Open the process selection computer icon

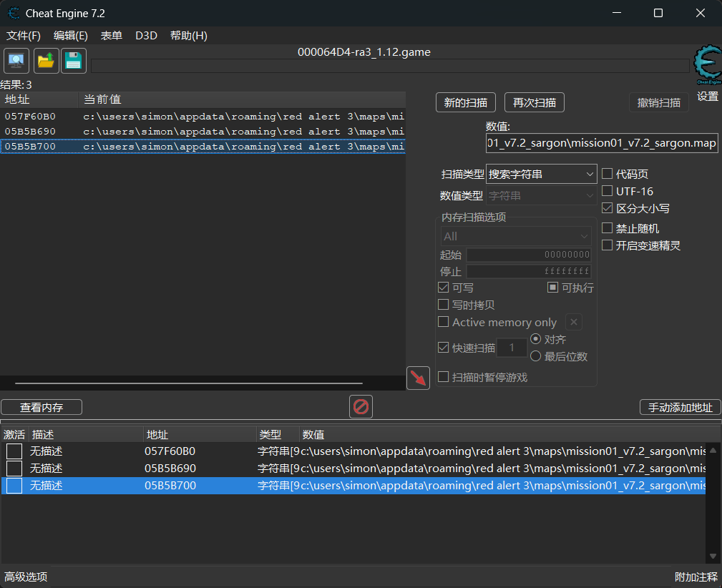point(16,61)
